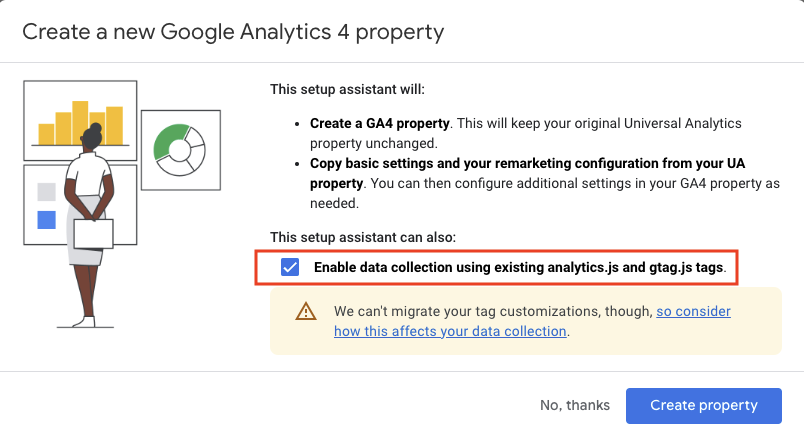804x437 pixels.
Task: Click the dialog title heading text
Action: click(x=233, y=32)
